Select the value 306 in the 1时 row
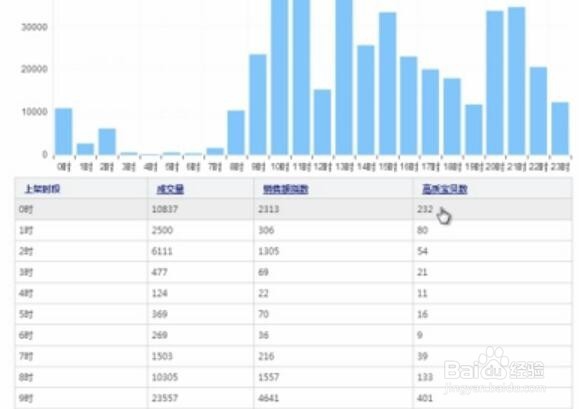579x409 pixels. 266,230
